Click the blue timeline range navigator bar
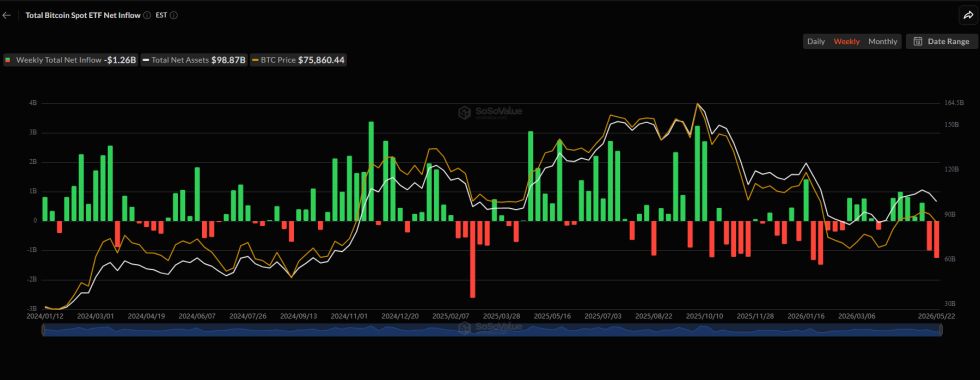The height and width of the screenshot is (380, 980). tap(491, 330)
